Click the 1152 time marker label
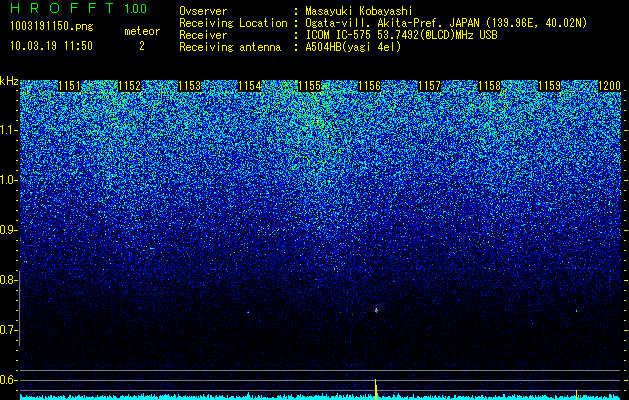629x400 pixels. [130, 86]
